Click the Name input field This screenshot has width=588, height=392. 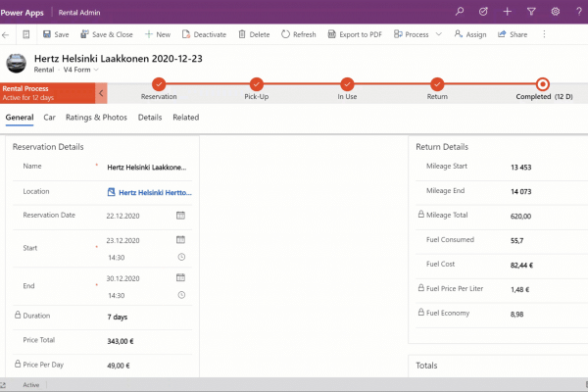[149, 168]
